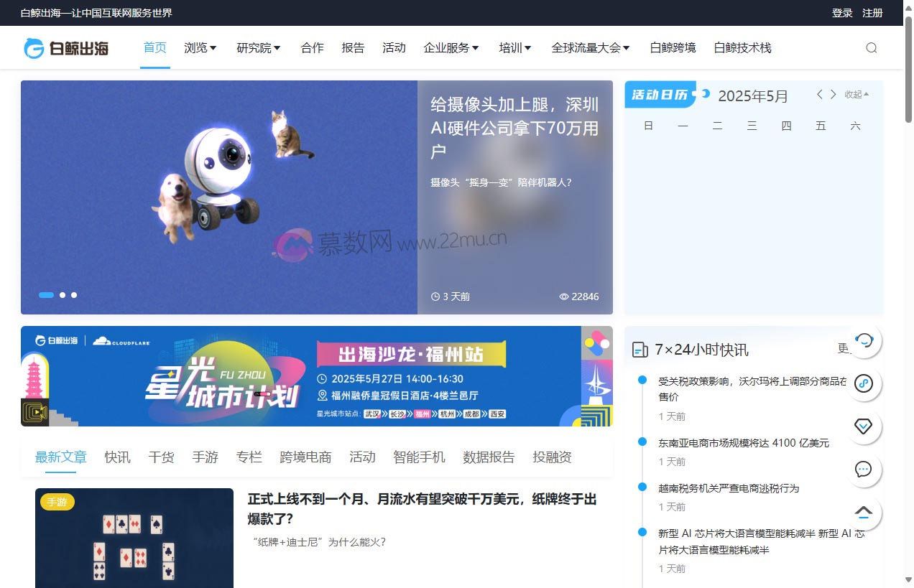This screenshot has width=914, height=588.
Task: Go to next month in activity calendar
Action: [834, 95]
